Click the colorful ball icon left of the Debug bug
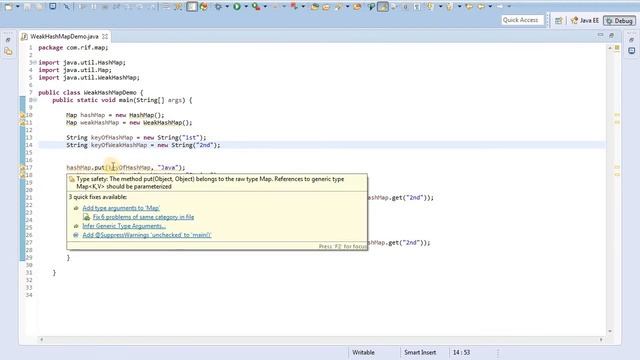640x360 pixels. tap(203, 7)
